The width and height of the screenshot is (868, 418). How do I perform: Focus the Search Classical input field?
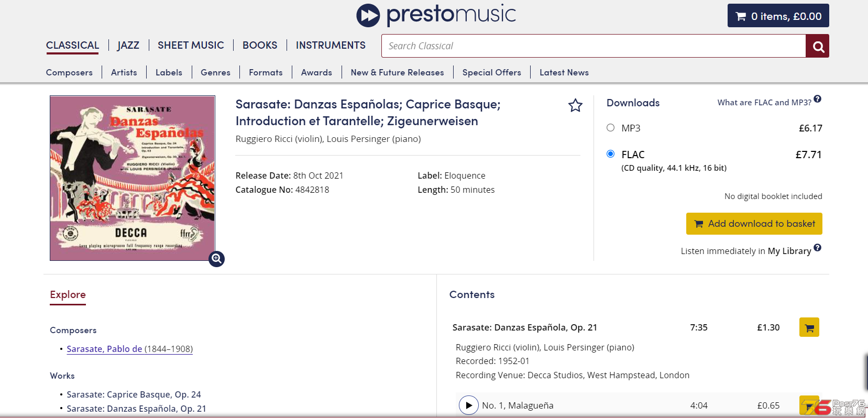point(594,46)
